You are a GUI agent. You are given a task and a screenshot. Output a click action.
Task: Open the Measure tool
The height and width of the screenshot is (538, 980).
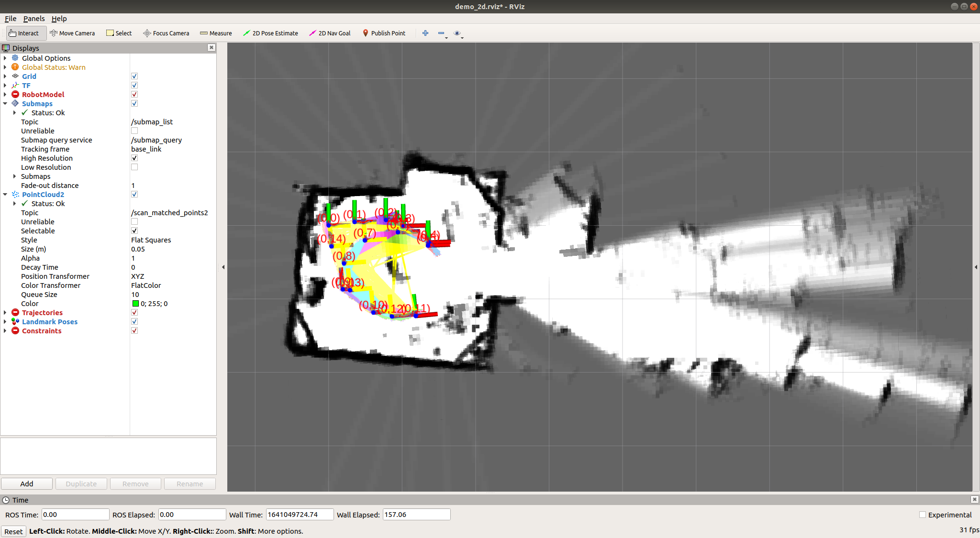coord(216,33)
